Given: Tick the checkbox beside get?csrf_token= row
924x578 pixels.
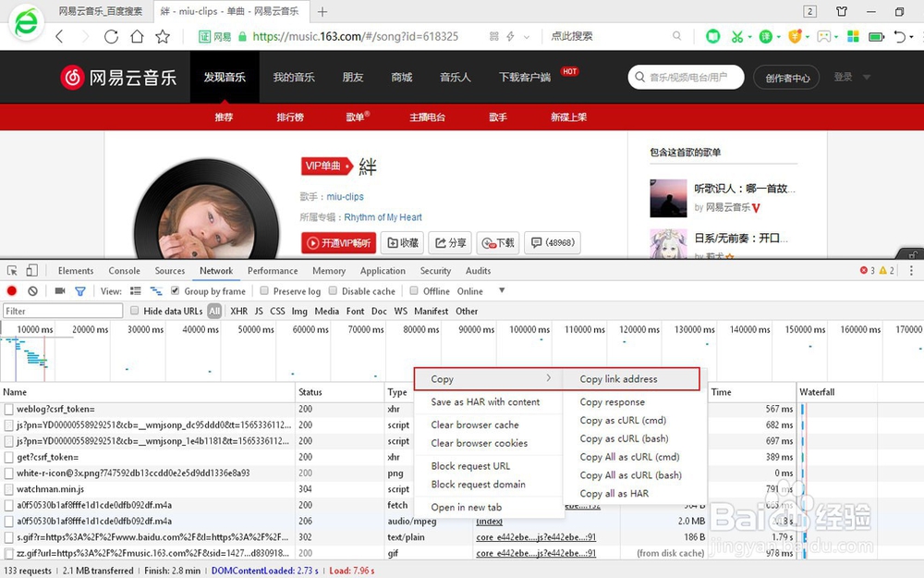Looking at the screenshot, I should [x=9, y=457].
